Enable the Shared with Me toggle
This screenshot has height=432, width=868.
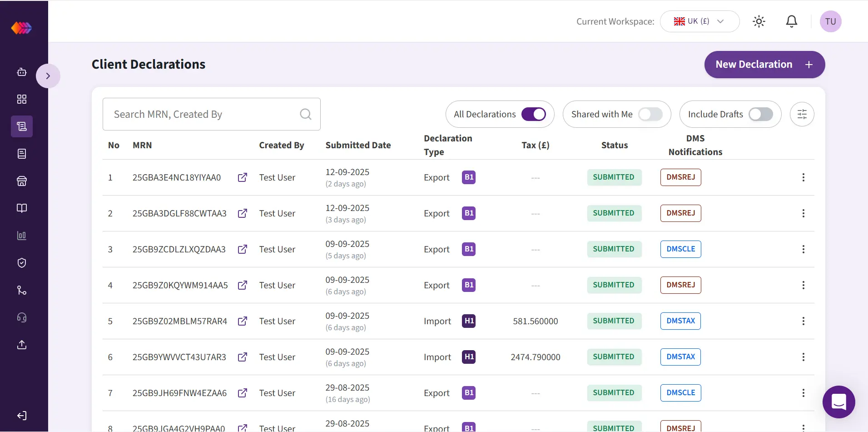(x=650, y=114)
